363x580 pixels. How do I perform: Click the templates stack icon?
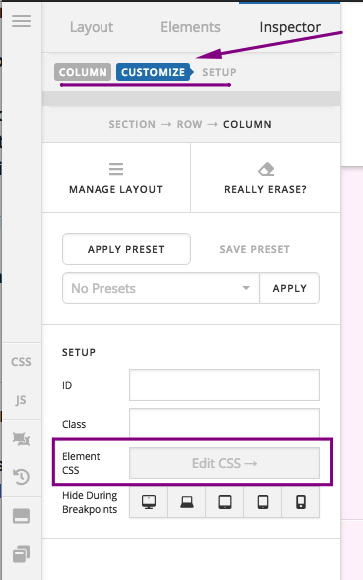[x=21, y=554]
